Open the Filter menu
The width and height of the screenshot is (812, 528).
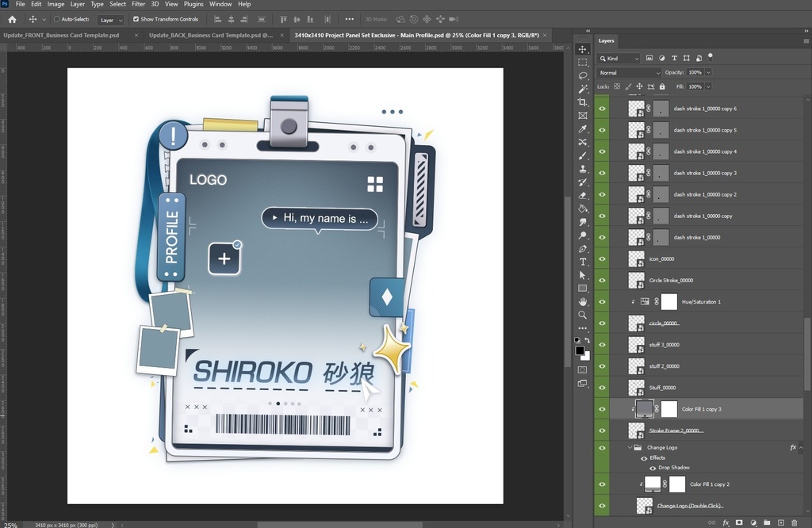(x=138, y=4)
